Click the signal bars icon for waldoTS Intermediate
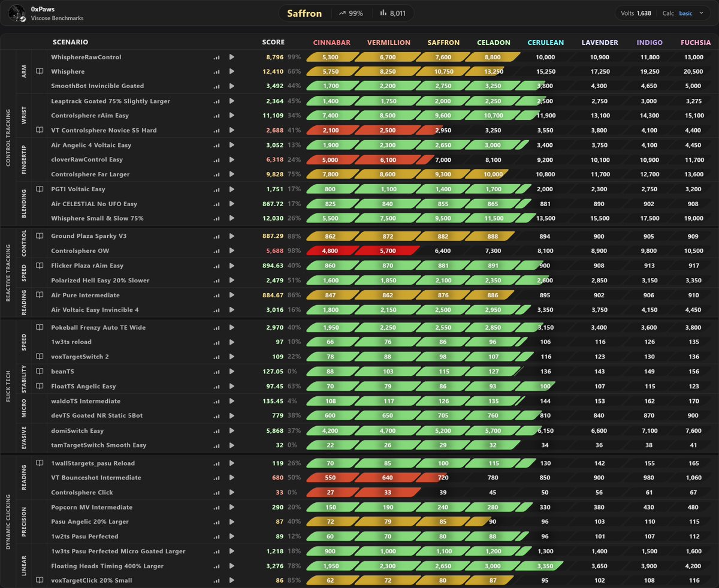Image resolution: width=719 pixels, height=588 pixels. 216,402
